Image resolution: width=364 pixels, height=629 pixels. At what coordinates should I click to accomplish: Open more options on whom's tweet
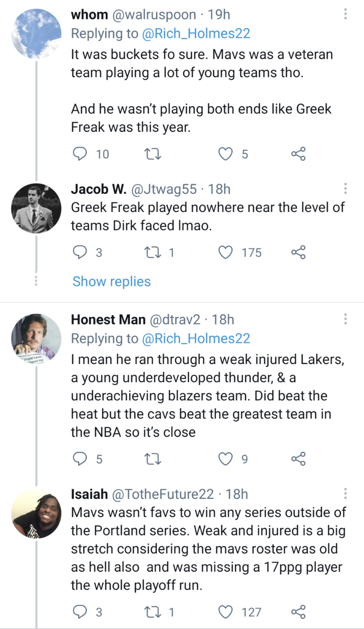[346, 14]
